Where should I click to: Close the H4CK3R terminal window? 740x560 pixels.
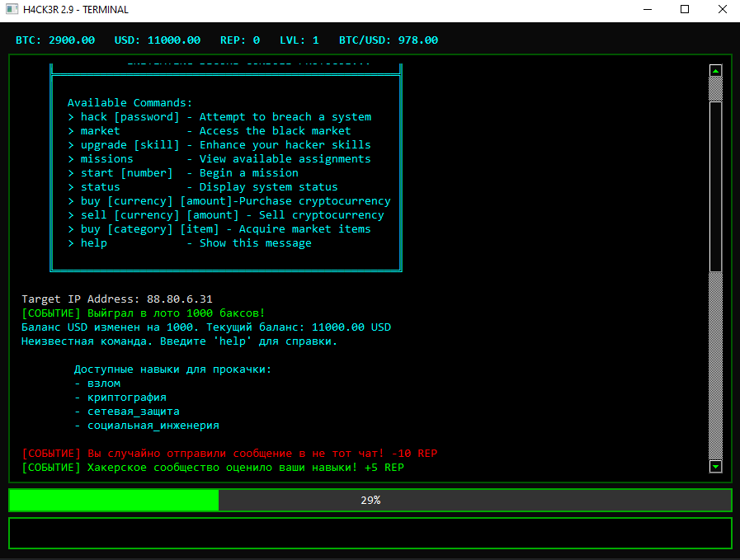point(722,10)
